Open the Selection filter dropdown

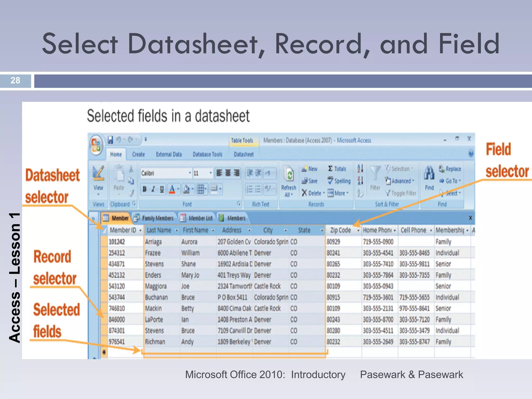(399, 169)
